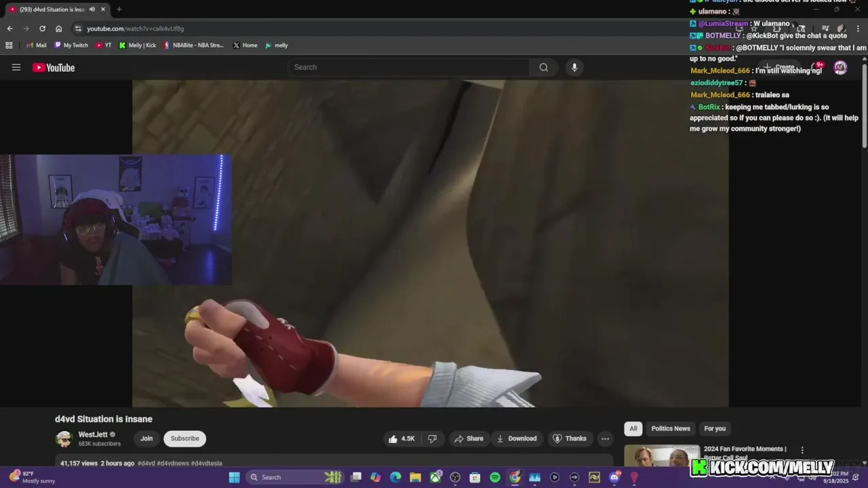The height and width of the screenshot is (488, 868).
Task: Share the d4vd Situation video
Action: [469, 439]
